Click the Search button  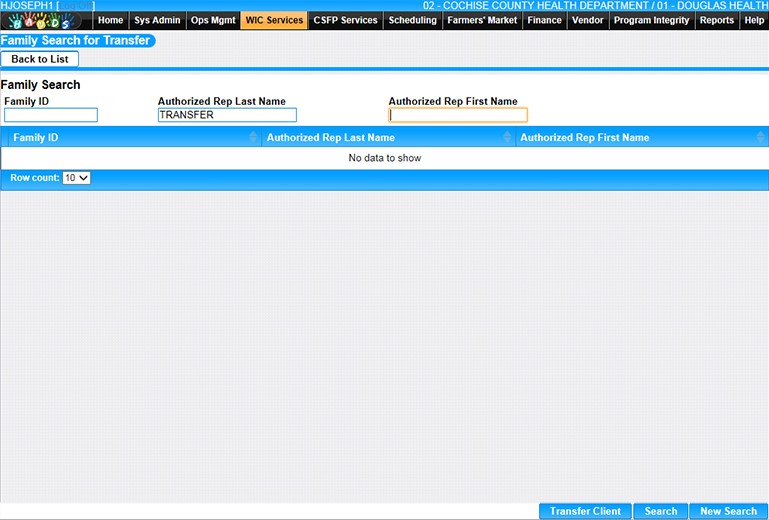click(660, 511)
